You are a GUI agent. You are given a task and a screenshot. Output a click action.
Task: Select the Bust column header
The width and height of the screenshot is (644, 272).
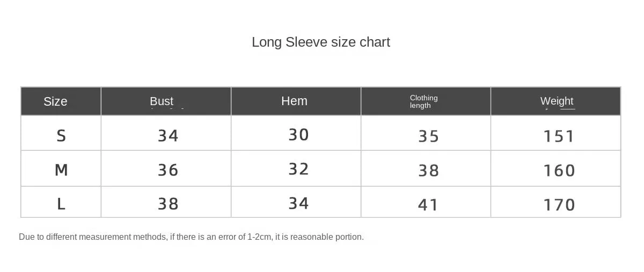click(162, 101)
